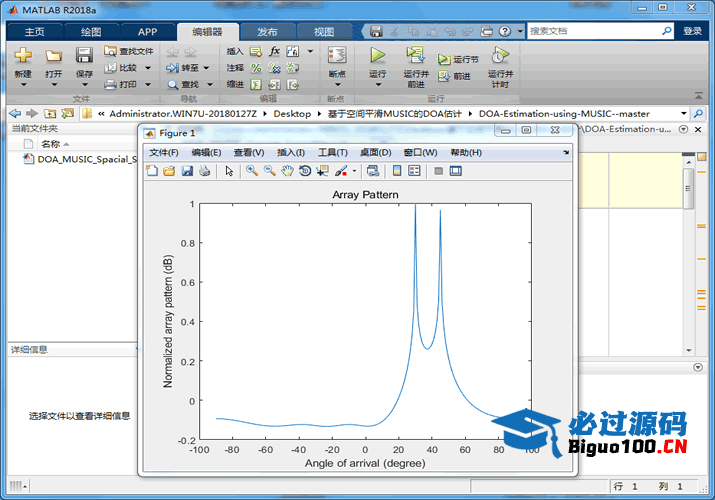This screenshot has height=500, width=715.
Task: Click the 登录 (Sign In) link
Action: 692,31
